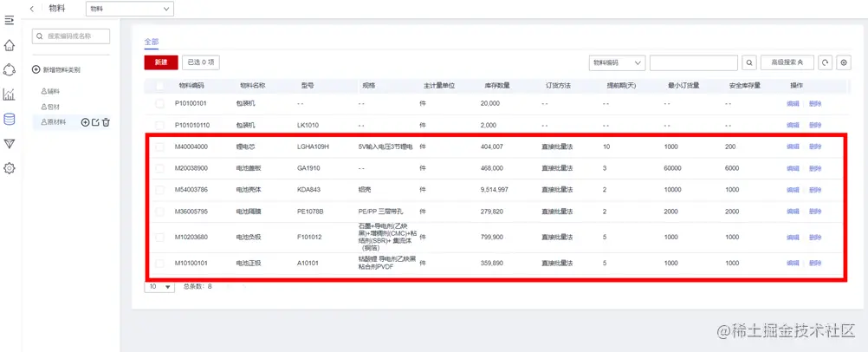The height and width of the screenshot is (352, 868).
Task: Click material code M10100101
Action: [x=191, y=264]
